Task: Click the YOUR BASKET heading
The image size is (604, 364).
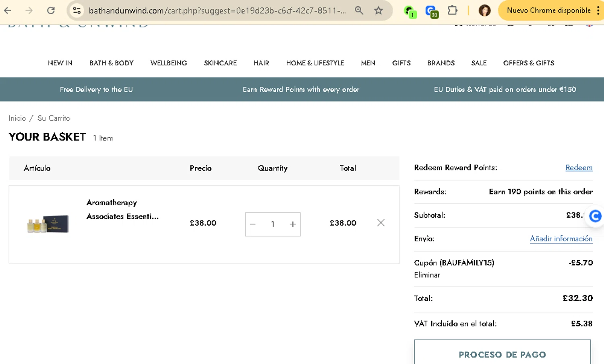Action: 47,137
